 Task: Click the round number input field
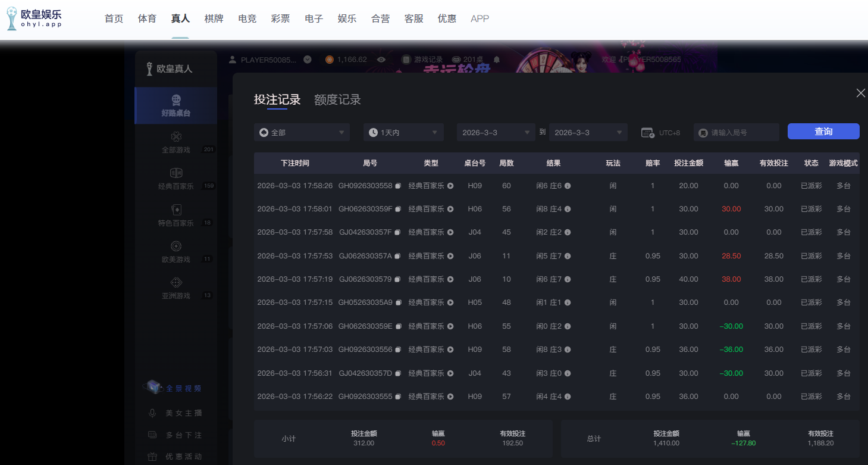741,133
